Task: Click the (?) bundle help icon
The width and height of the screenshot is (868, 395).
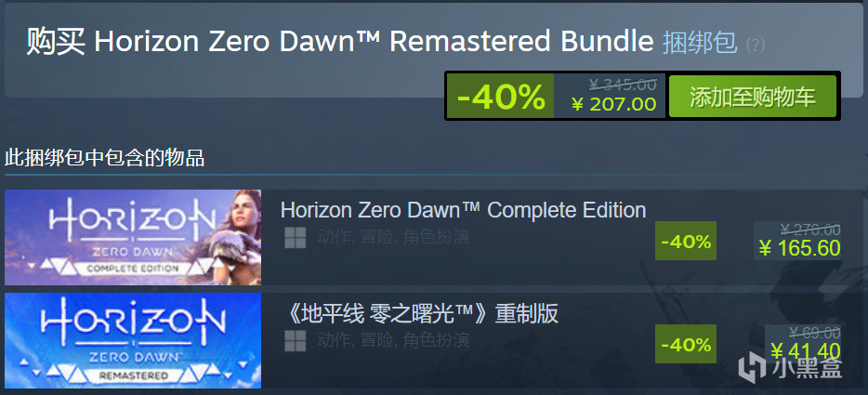Action: (x=756, y=45)
